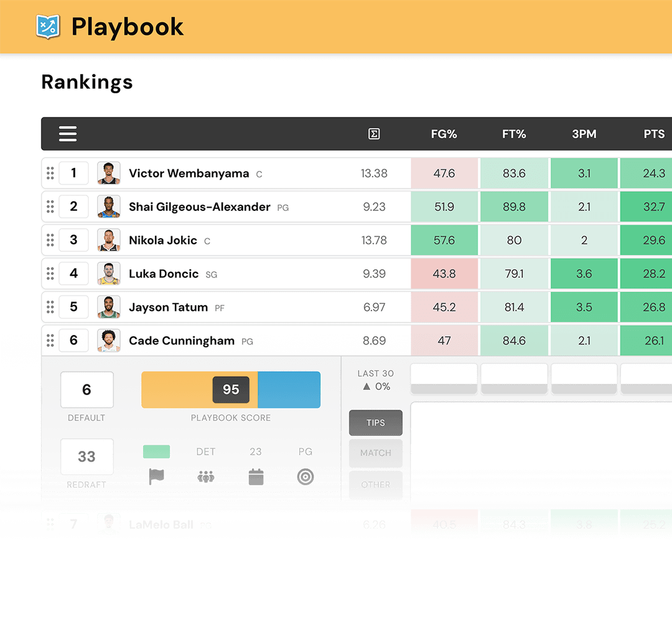
Task: Click the REDRAFT rank box showing 33
Action: click(87, 456)
